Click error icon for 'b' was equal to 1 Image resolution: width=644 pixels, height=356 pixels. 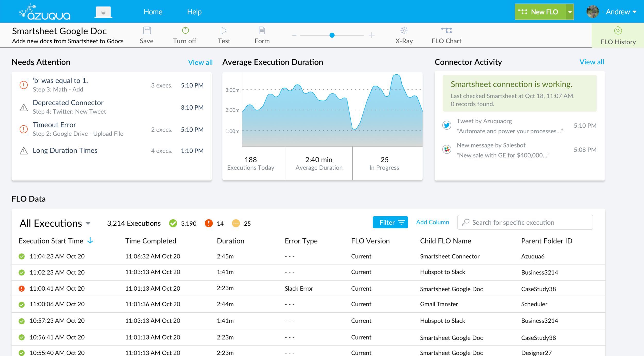click(x=24, y=85)
